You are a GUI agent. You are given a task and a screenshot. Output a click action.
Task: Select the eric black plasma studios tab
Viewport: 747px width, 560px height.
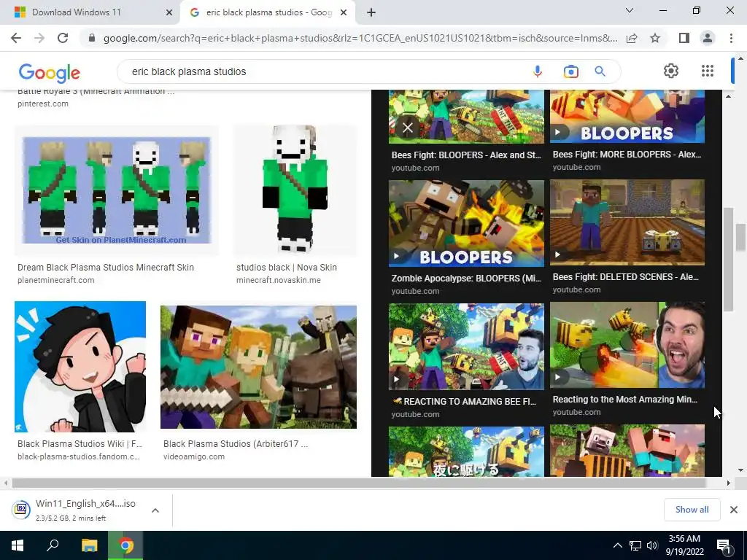268,12
